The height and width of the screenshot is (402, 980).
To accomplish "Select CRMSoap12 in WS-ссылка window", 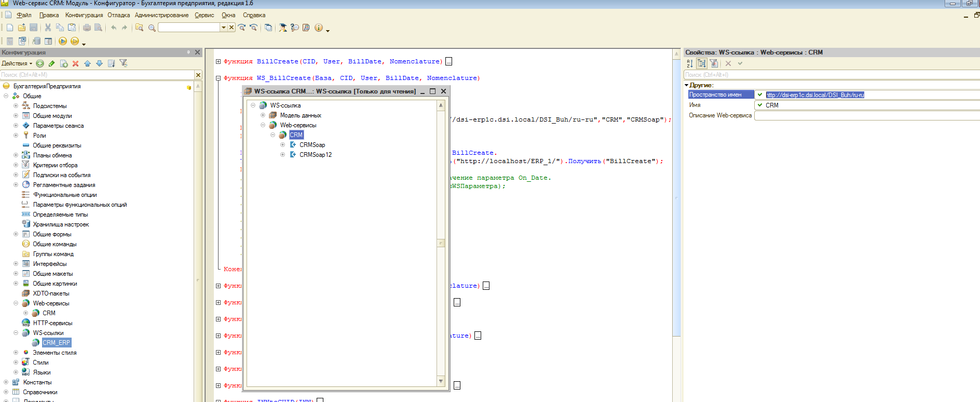I will click(316, 155).
